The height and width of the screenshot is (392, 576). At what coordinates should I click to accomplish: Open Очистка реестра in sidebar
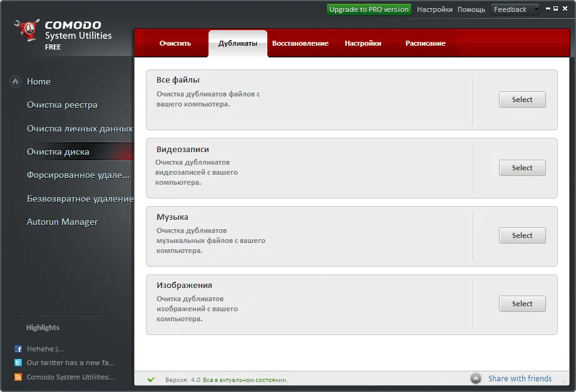click(62, 105)
